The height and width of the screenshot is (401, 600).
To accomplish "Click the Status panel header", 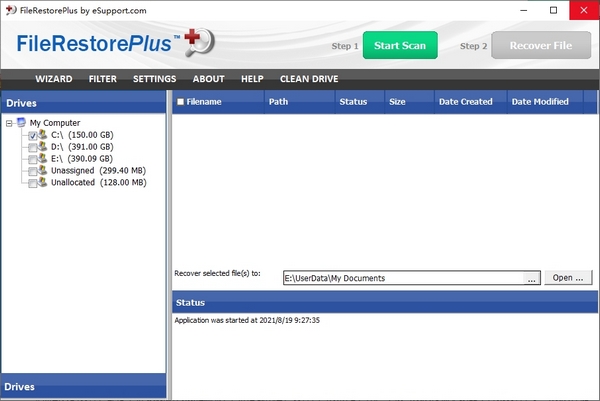I will 385,302.
